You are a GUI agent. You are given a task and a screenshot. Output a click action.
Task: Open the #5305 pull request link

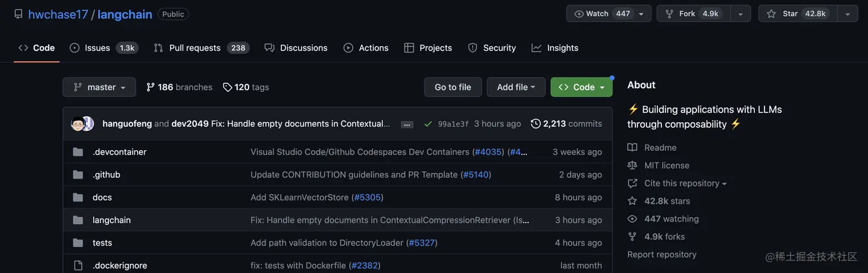click(367, 197)
